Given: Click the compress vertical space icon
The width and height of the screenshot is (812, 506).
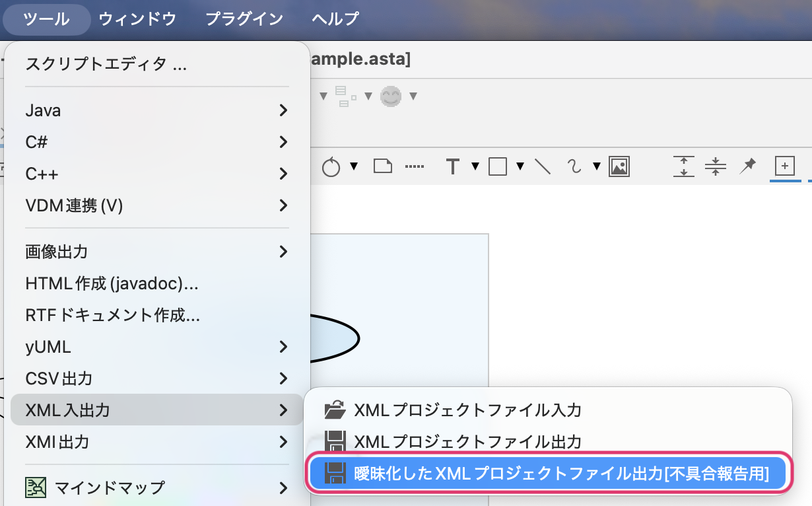Looking at the screenshot, I should pos(715,166).
